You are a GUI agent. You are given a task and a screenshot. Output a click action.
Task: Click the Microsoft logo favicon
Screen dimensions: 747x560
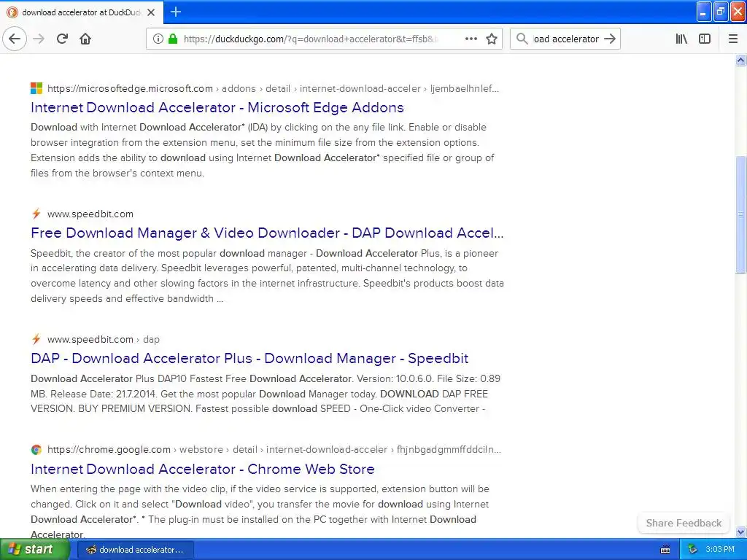click(36, 88)
